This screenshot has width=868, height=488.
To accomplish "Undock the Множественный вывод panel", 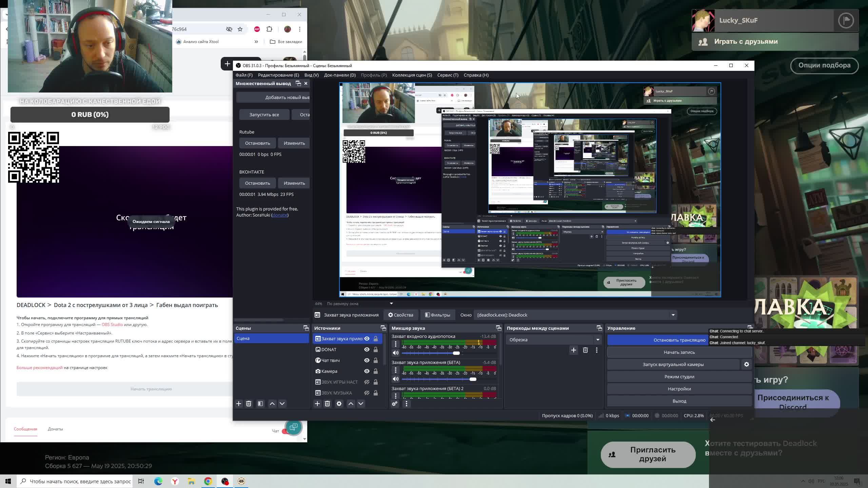I will click(x=298, y=83).
